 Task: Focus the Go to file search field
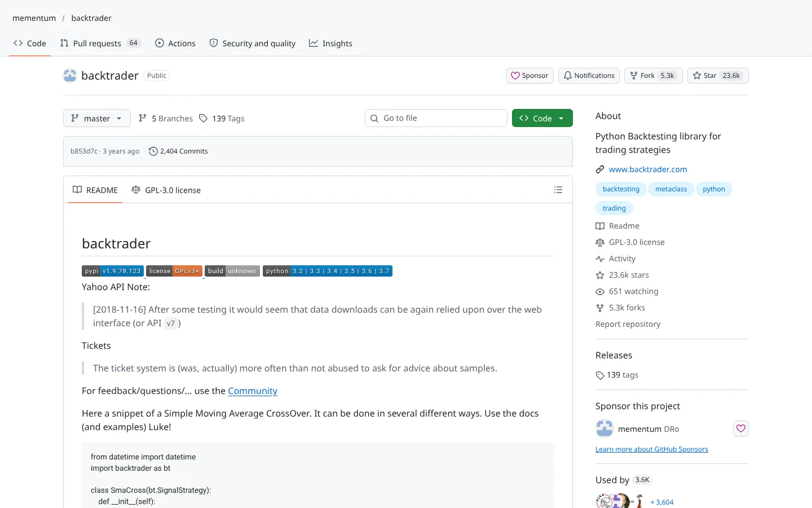[436, 118]
